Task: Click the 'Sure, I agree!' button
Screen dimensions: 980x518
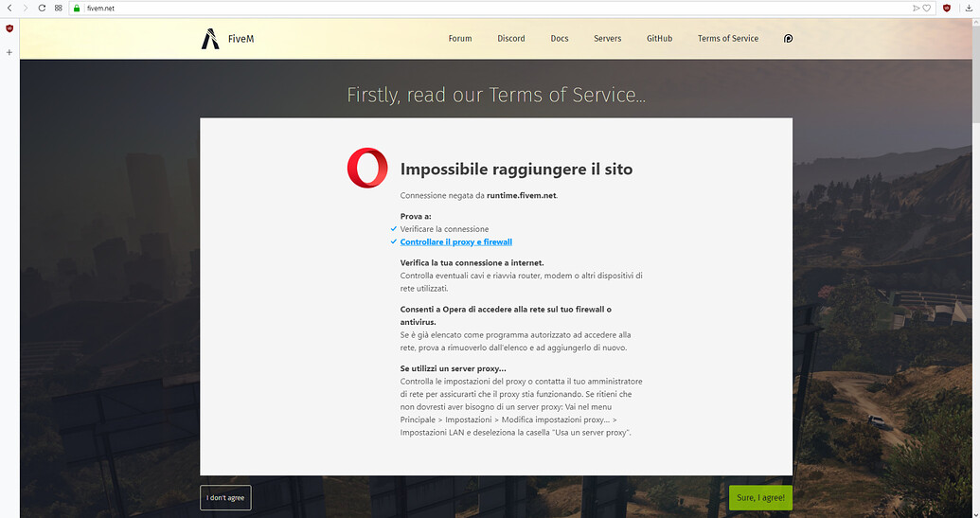Action: (760, 497)
